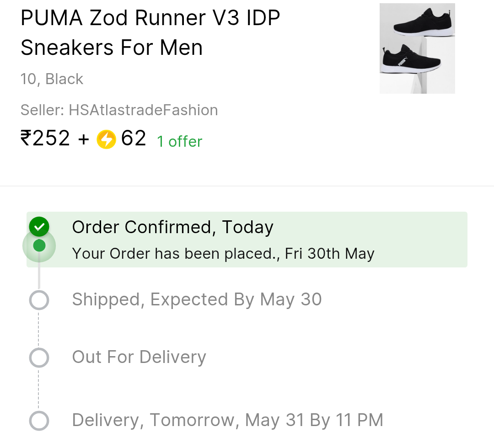
Task: Click the ₹252 price amount
Action: pyautogui.click(x=45, y=138)
